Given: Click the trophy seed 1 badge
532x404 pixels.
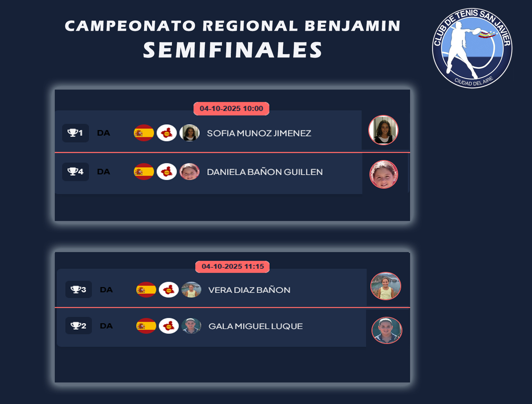Looking at the screenshot, I should [x=75, y=133].
